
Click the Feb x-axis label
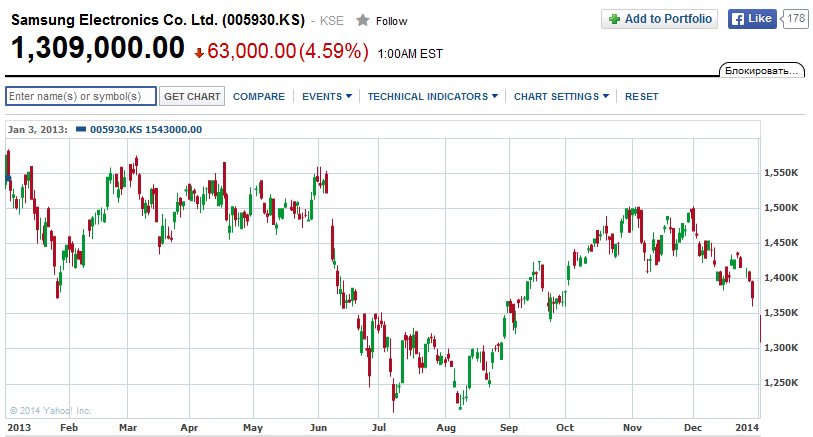pos(69,428)
